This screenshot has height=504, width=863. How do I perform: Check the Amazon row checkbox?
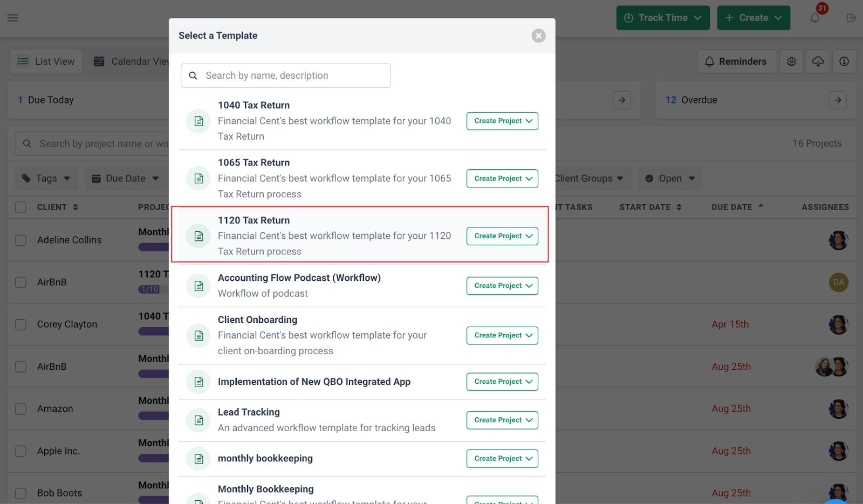pos(20,409)
